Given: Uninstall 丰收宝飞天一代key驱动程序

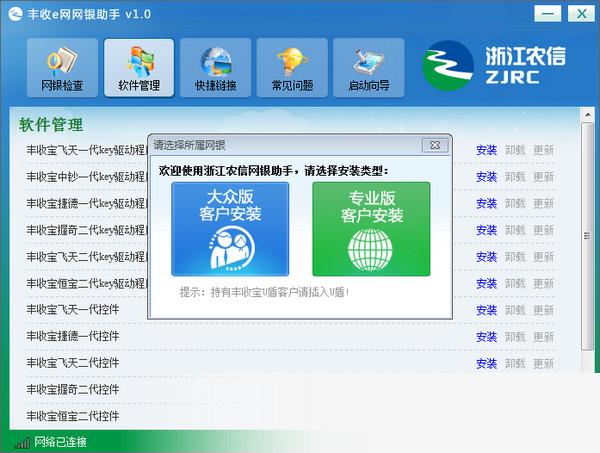Looking at the screenshot, I should (515, 150).
